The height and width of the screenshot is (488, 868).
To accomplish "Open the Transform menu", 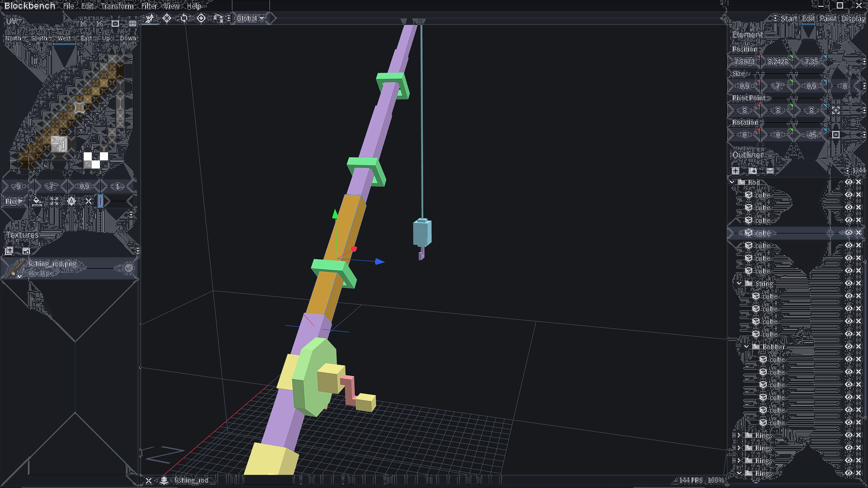I will (117, 6).
